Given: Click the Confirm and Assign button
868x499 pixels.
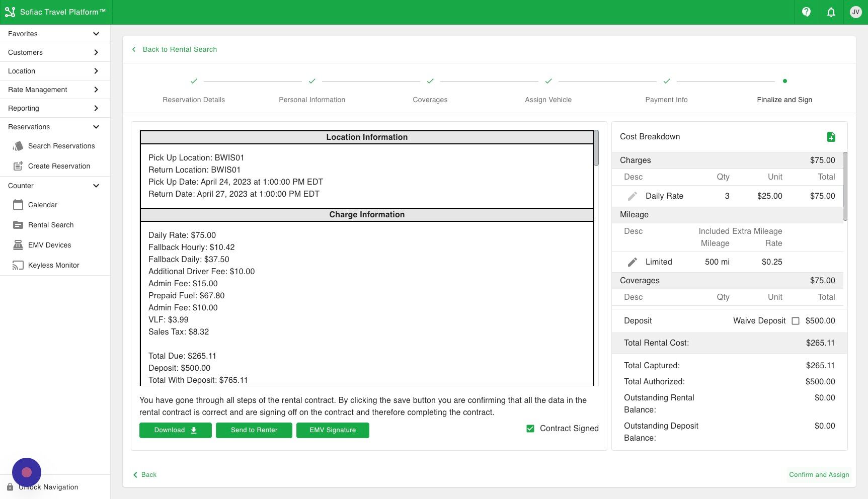Looking at the screenshot, I should click(819, 474).
